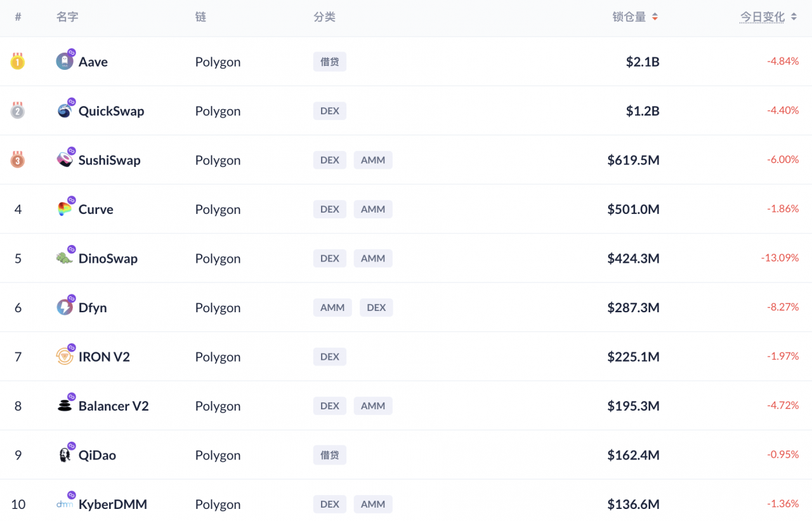
Task: Click the QiDao logo icon
Action: tap(65, 455)
